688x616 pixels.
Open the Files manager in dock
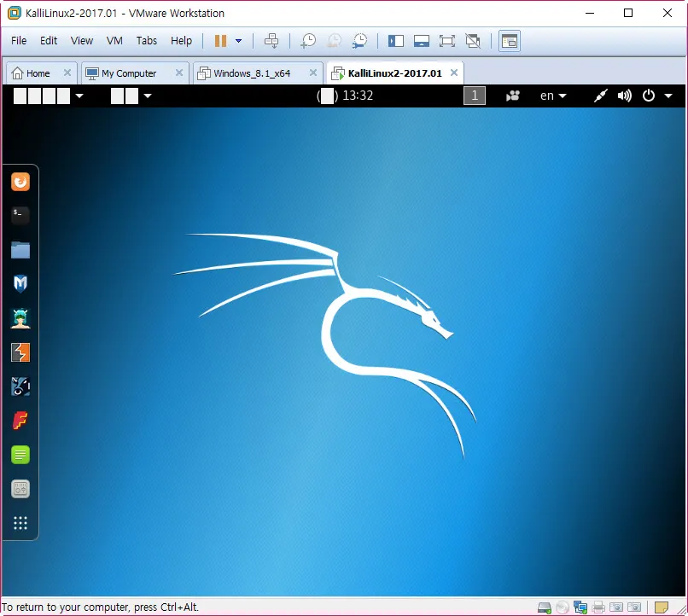click(20, 250)
